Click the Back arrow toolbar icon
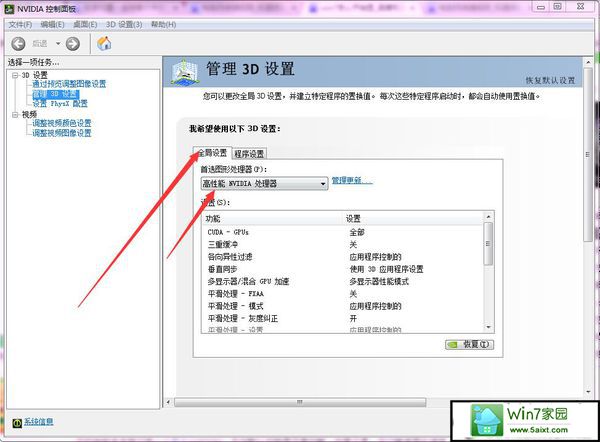600x442 pixels. (18, 44)
